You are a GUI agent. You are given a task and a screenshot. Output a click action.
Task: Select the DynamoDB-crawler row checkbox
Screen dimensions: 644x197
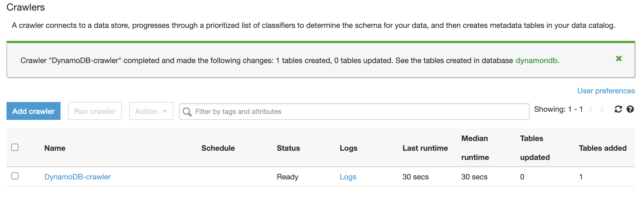point(15,176)
